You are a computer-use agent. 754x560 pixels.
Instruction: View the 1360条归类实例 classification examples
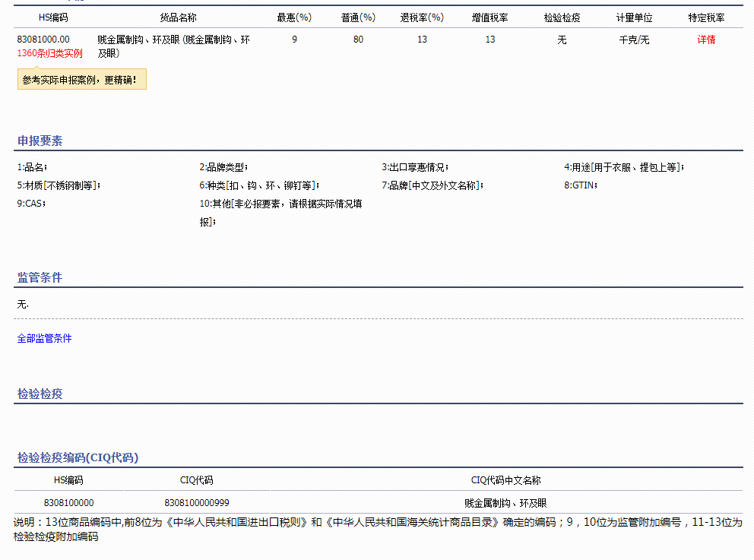[49, 53]
